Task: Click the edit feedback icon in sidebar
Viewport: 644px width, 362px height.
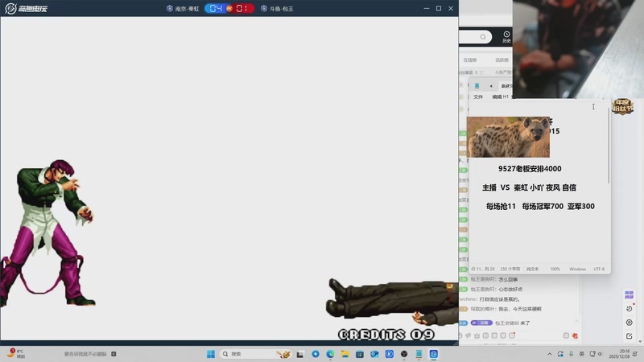Action: click(x=630, y=336)
